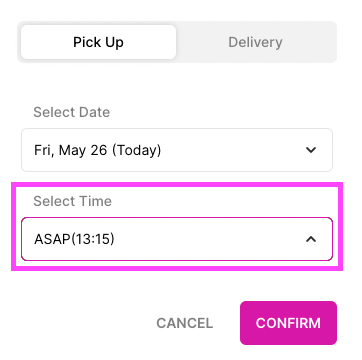The image size is (362, 360).
Task: Expand the date picker arrow
Action: coord(311,150)
